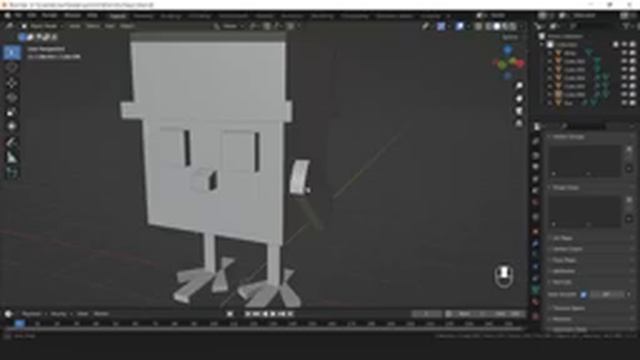Select the Add Cube tool

[x=12, y=173]
